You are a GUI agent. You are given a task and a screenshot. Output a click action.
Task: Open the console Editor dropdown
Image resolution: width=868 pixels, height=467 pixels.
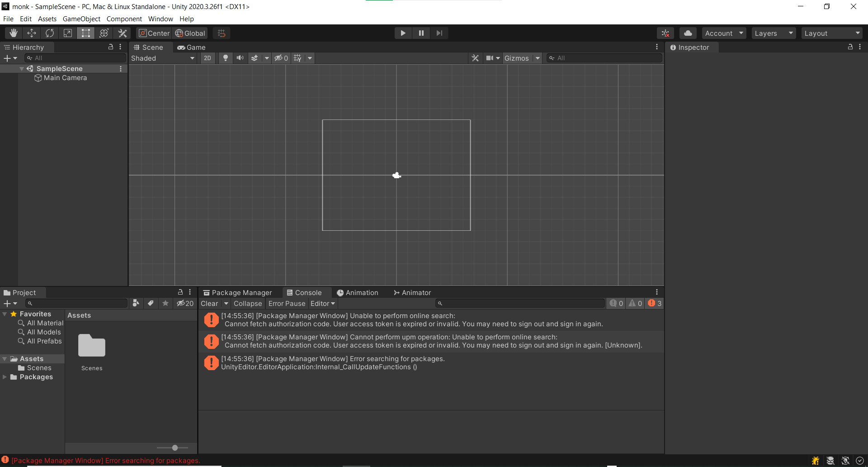(x=323, y=304)
